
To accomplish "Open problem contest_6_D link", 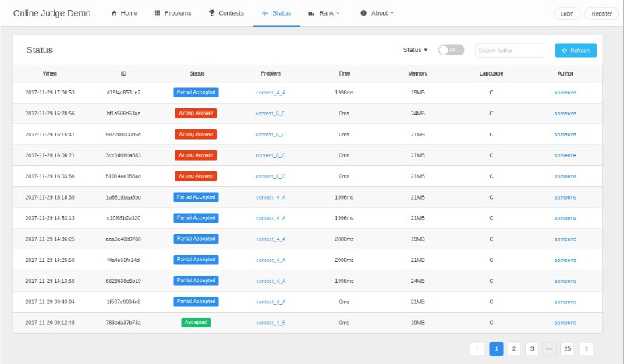I will (271, 114).
